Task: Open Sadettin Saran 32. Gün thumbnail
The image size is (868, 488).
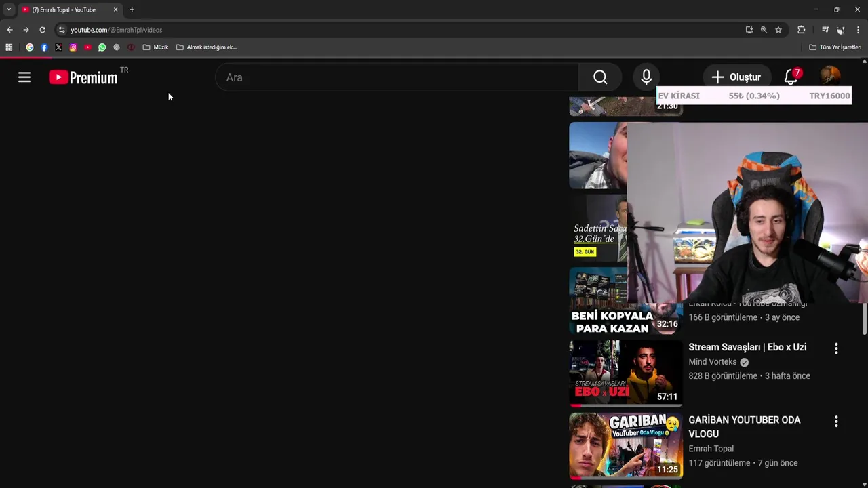Action: 598,227
